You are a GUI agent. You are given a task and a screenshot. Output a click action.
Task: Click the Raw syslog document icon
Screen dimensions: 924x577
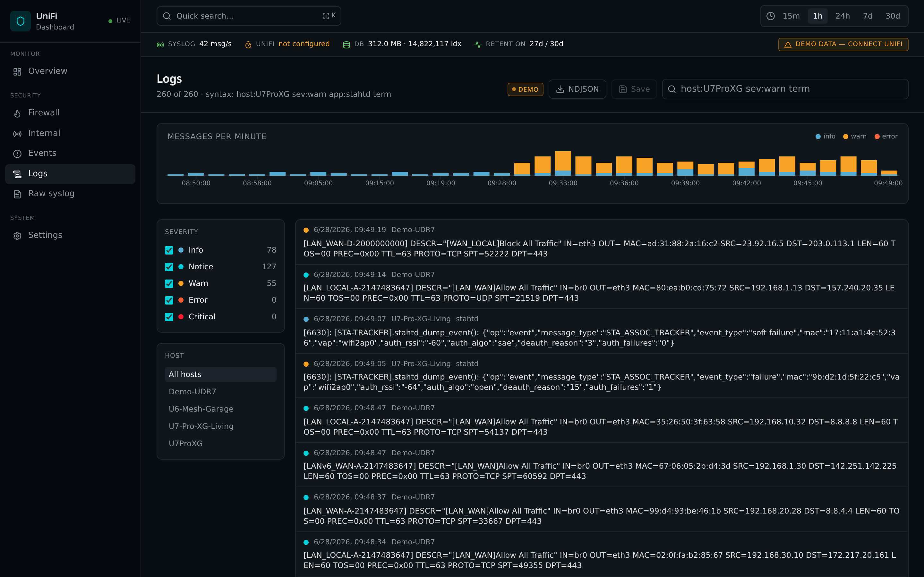[17, 194]
